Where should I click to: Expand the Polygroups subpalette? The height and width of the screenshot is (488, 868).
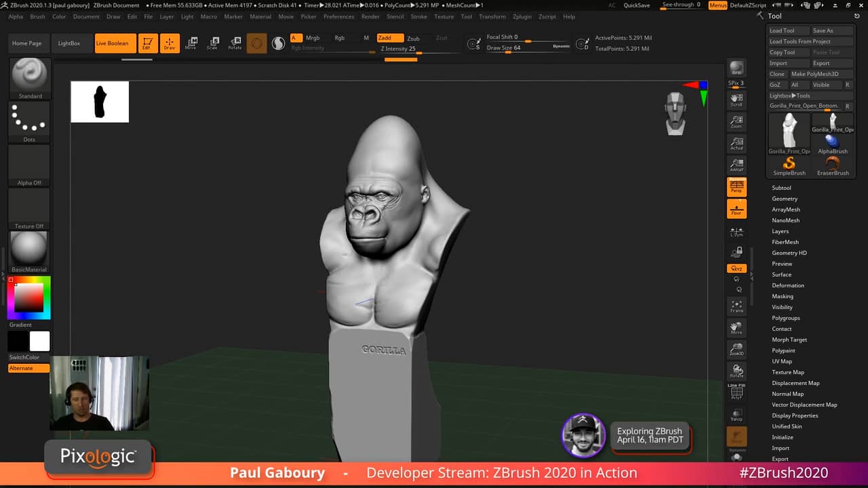[x=786, y=318]
